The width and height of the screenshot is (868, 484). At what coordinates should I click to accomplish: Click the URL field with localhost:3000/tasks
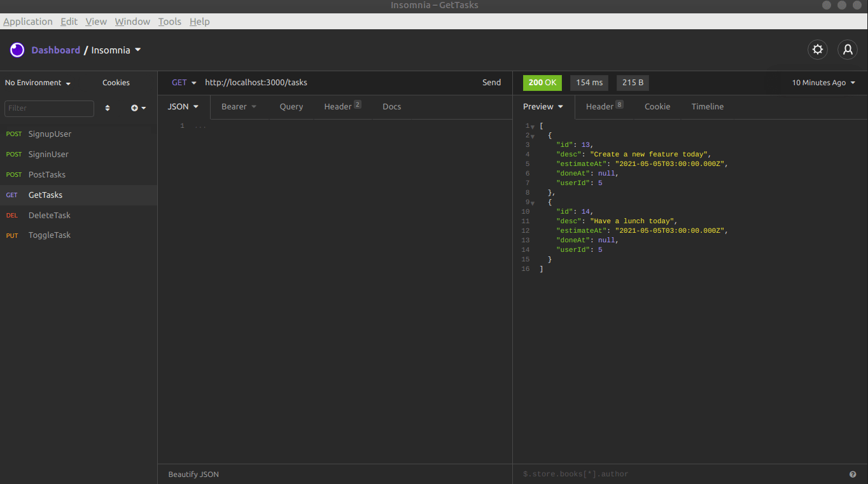pyautogui.click(x=339, y=83)
